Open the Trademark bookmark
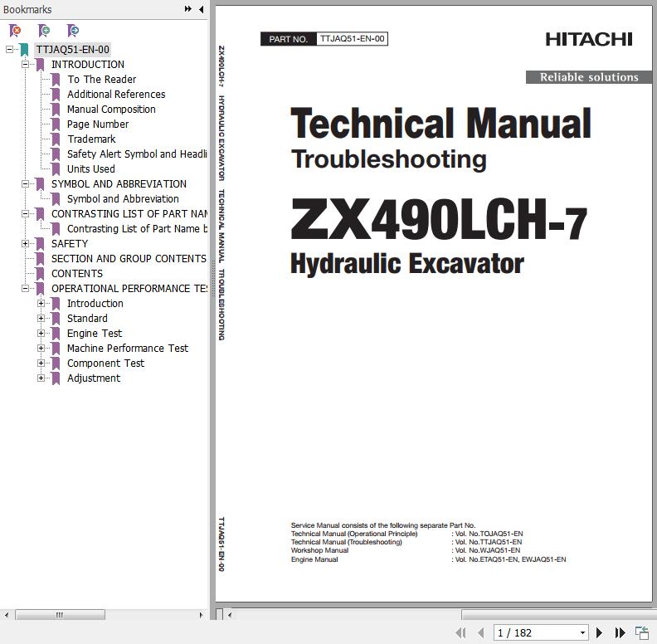The height and width of the screenshot is (644, 657). coord(91,139)
